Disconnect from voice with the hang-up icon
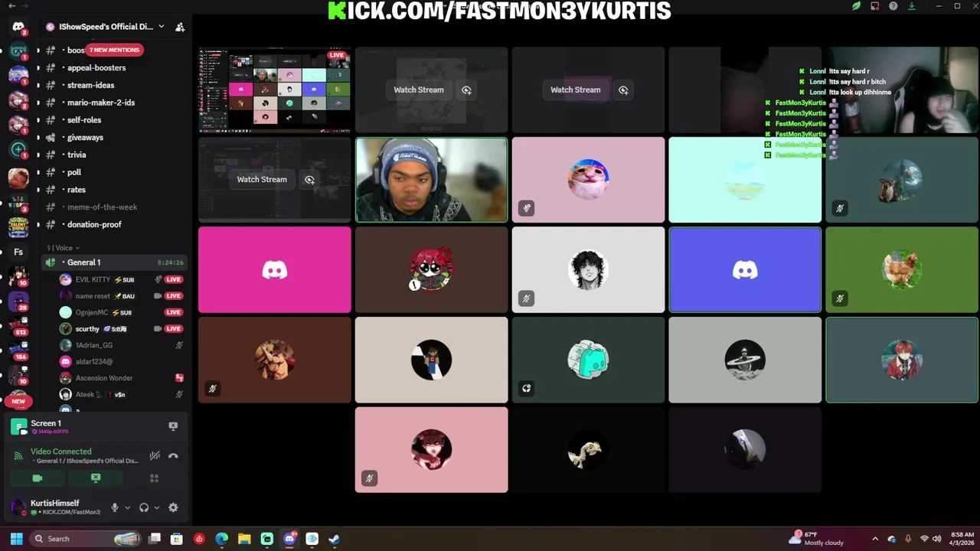980x551 pixels. 173,455
